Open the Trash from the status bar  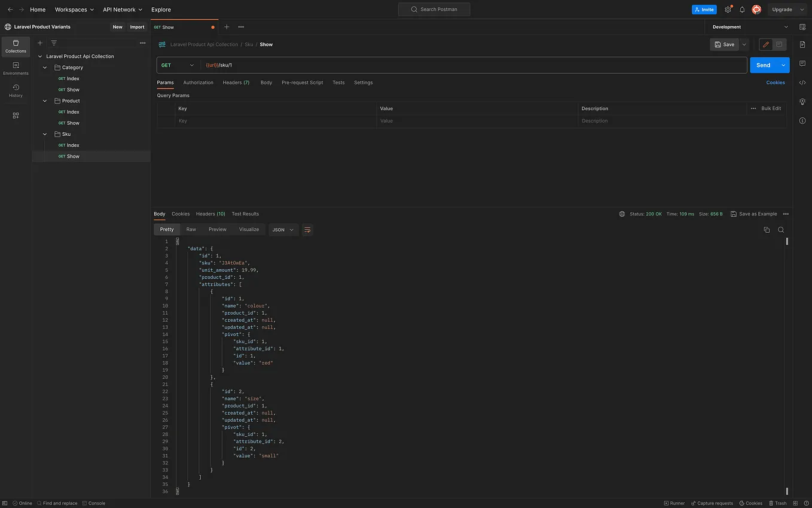(x=778, y=503)
